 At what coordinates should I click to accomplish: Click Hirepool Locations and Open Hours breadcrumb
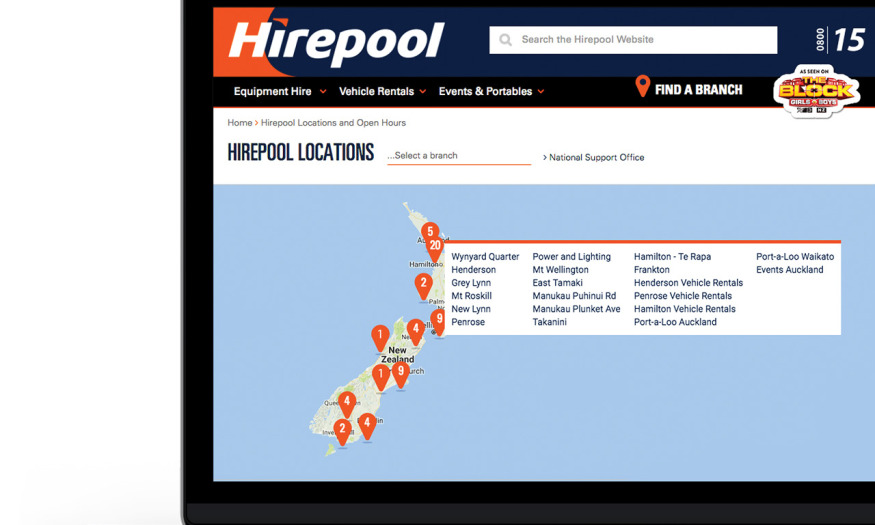[333, 123]
